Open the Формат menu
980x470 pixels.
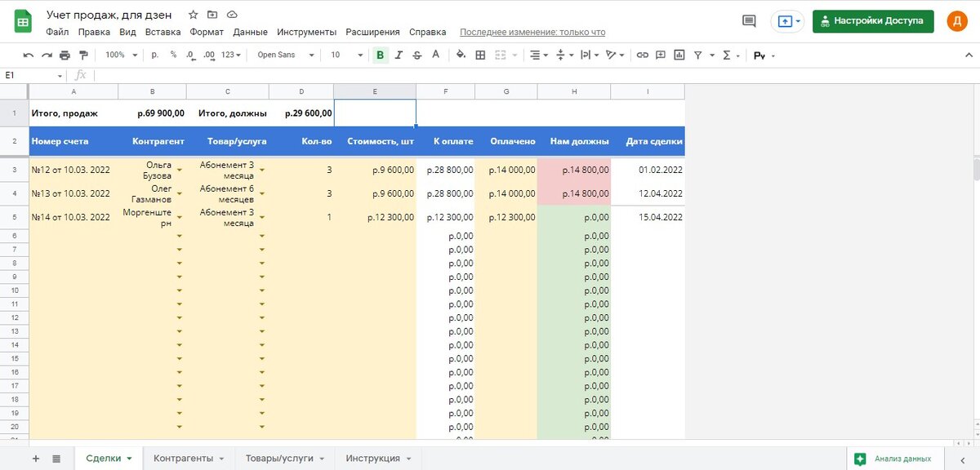pos(207,33)
